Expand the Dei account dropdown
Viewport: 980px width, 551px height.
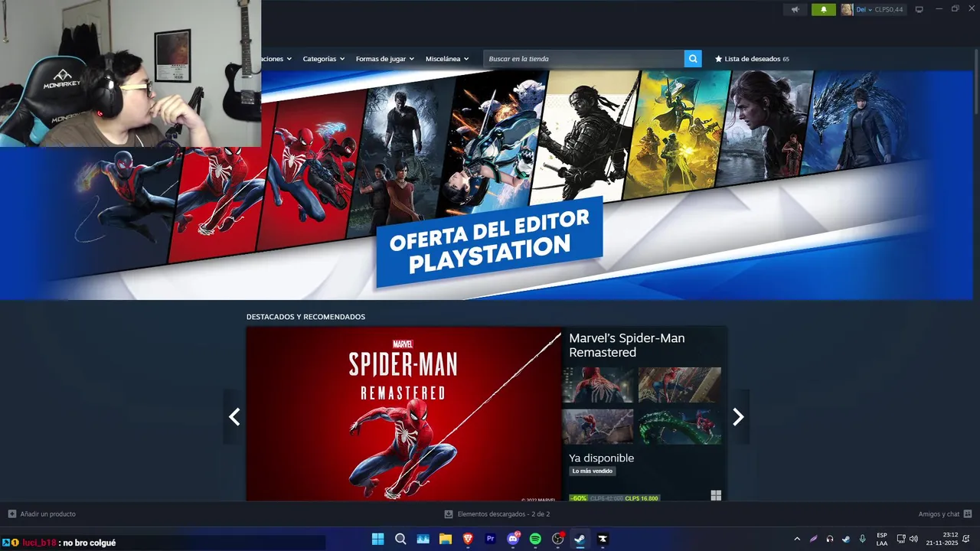point(864,10)
